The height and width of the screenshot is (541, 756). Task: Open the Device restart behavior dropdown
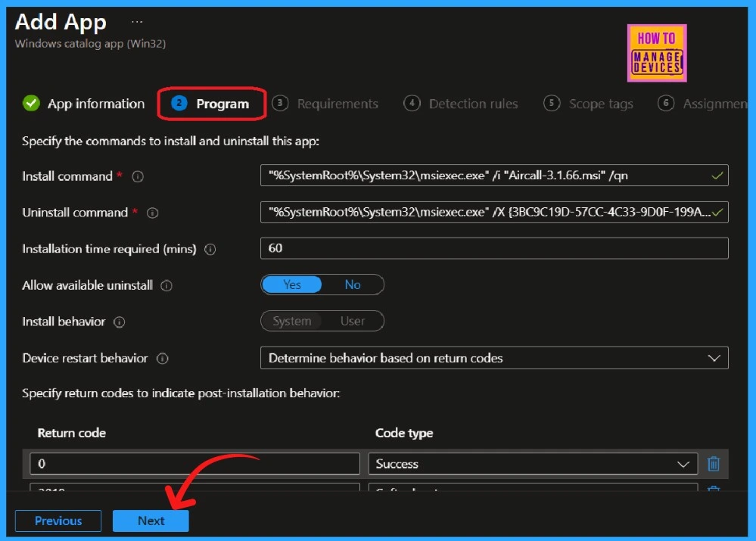coord(494,358)
